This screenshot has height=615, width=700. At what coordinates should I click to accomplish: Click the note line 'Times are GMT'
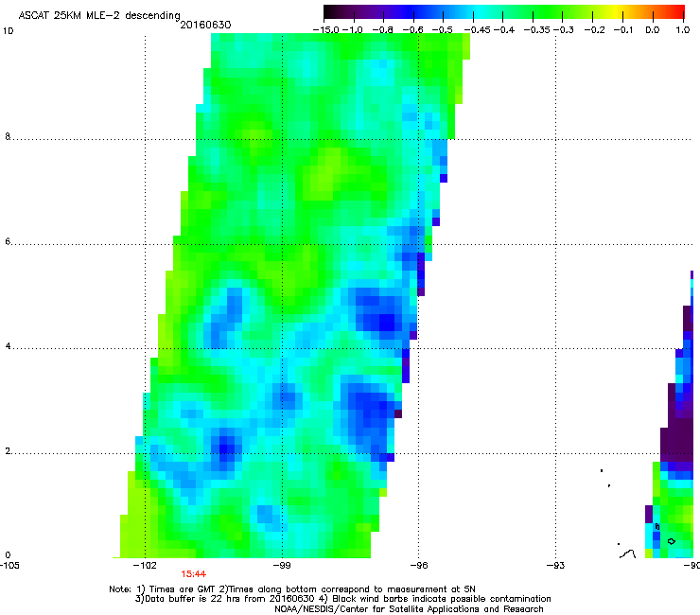coord(183,589)
